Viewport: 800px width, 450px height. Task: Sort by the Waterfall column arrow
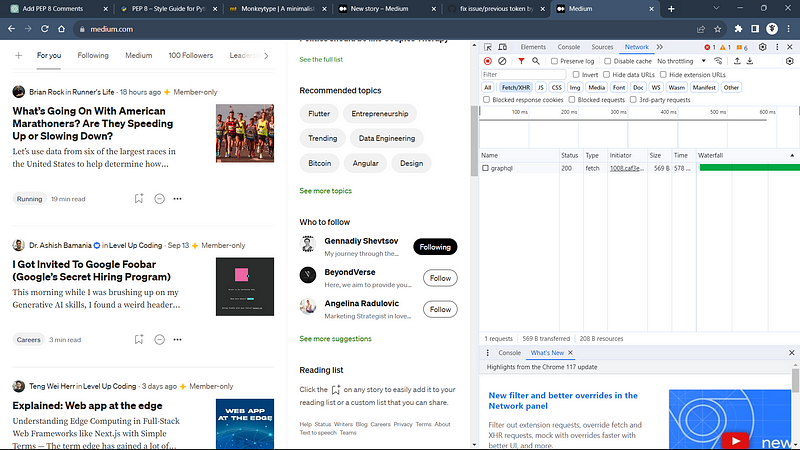[792, 155]
